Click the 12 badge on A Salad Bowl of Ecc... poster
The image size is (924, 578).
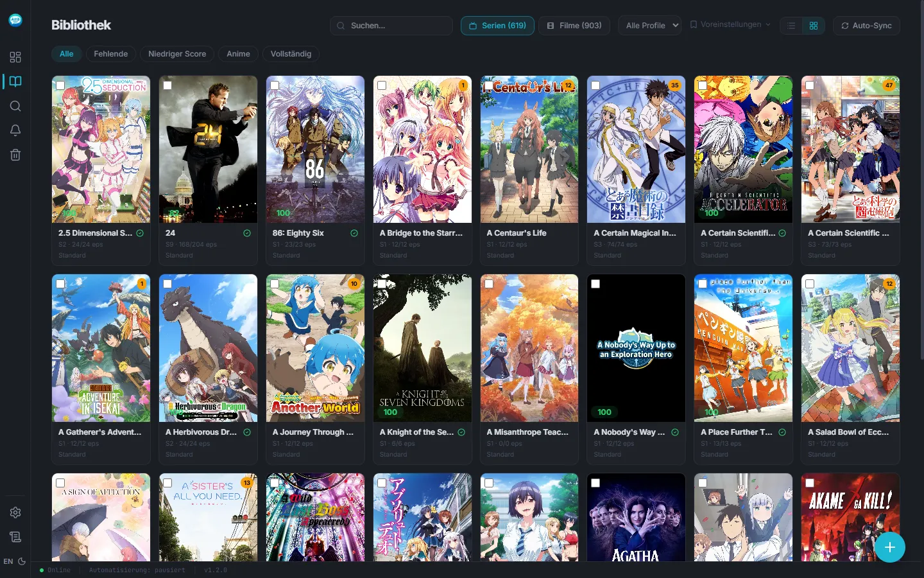pos(889,283)
